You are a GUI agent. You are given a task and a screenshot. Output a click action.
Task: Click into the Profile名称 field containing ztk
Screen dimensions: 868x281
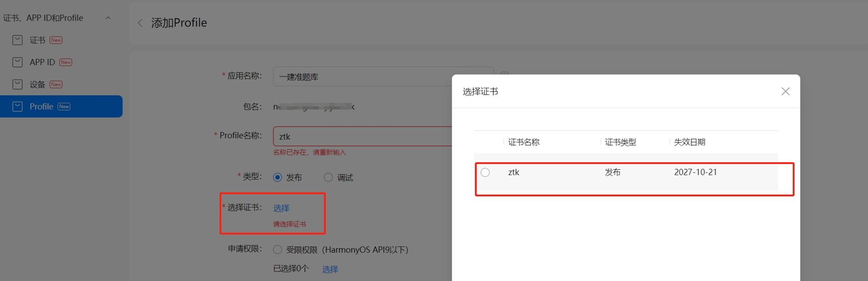click(362, 137)
